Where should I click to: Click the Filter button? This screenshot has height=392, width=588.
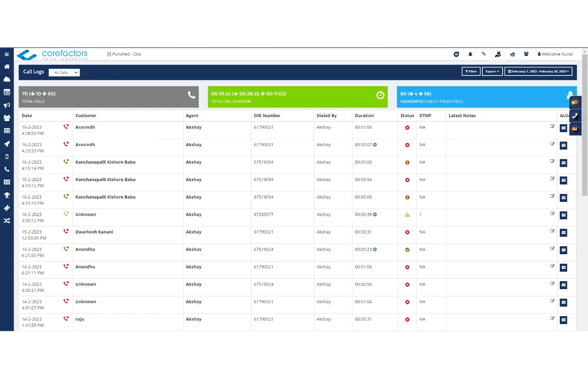tap(471, 71)
